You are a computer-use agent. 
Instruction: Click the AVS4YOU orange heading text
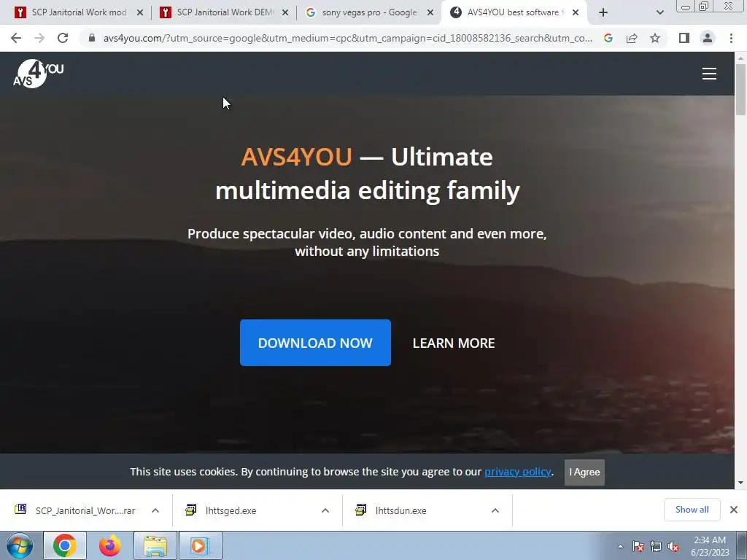(296, 157)
